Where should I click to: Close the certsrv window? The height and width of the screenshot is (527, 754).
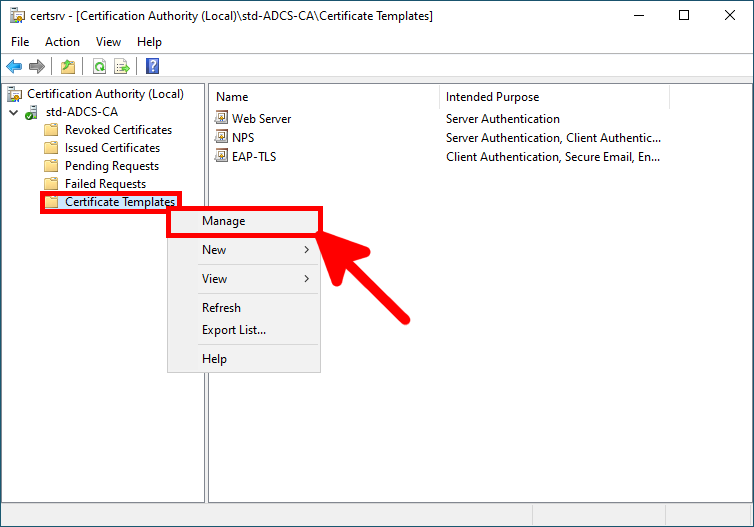click(x=729, y=15)
